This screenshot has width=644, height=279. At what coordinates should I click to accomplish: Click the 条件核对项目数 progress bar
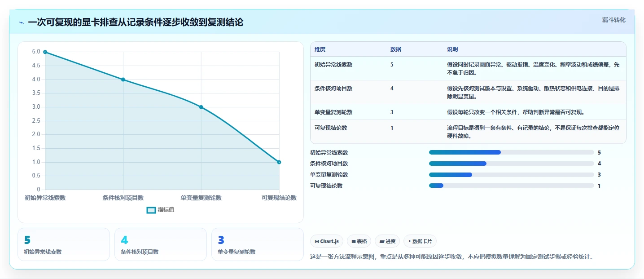pyautogui.click(x=512, y=164)
